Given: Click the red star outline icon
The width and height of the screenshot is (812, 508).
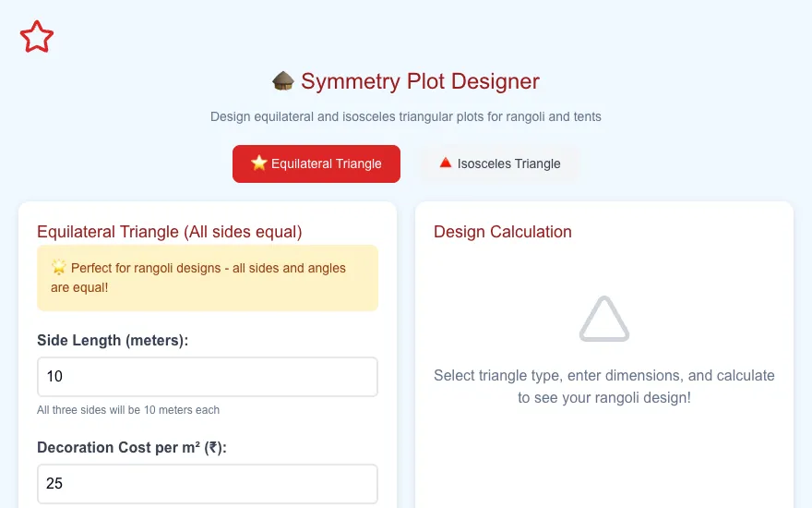Looking at the screenshot, I should pyautogui.click(x=37, y=37).
